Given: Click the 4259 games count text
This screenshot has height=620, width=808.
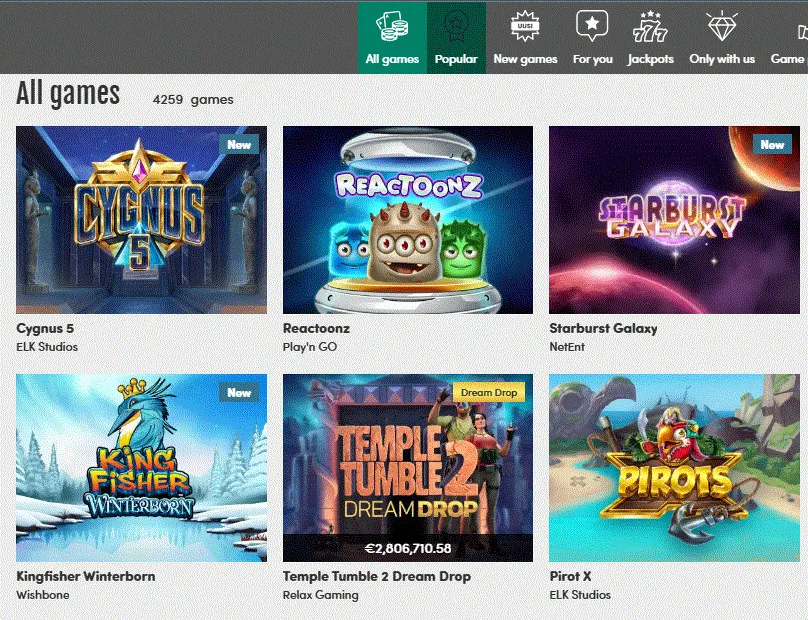Looking at the screenshot, I should click(x=193, y=99).
